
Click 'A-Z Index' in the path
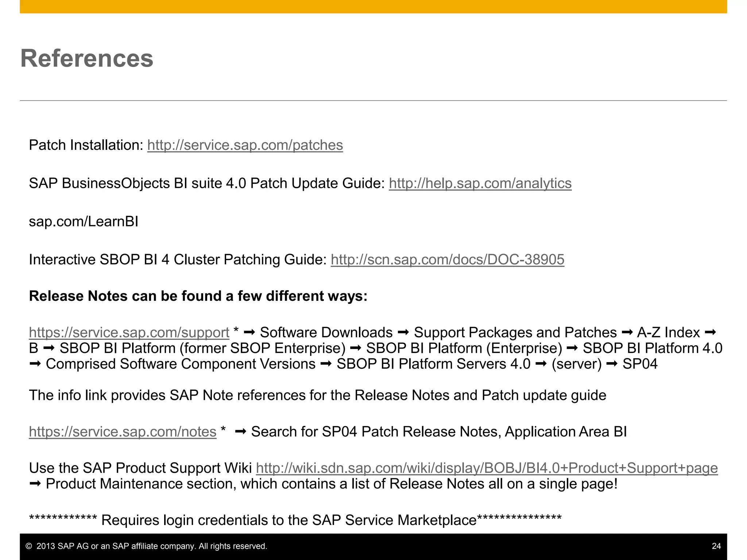[x=668, y=332]
